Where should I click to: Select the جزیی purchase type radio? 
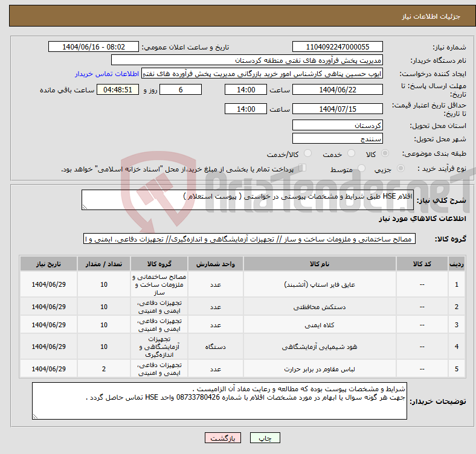[400, 168]
